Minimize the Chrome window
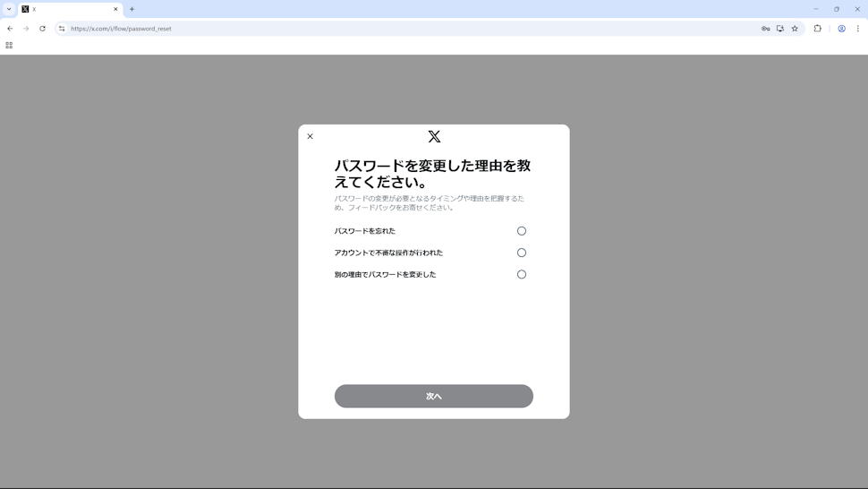This screenshot has height=489, width=868. click(815, 9)
